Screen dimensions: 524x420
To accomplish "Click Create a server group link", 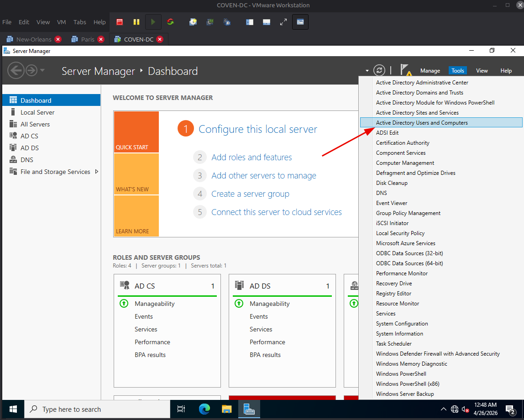I will pyautogui.click(x=250, y=194).
